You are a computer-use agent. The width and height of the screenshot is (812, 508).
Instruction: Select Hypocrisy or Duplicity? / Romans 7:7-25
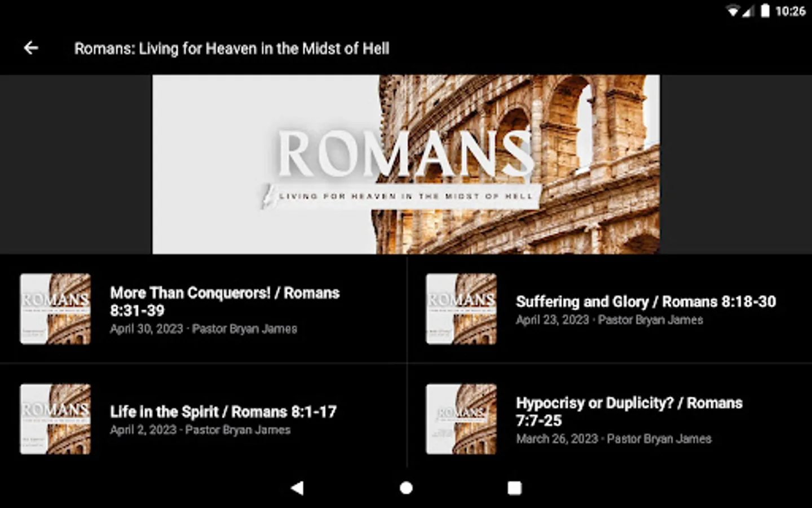[629, 411]
